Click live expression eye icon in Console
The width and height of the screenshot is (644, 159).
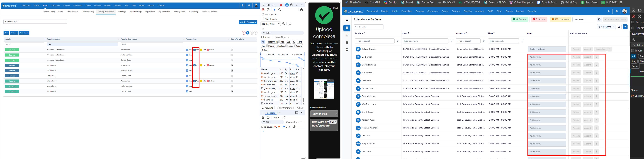coord(285,117)
